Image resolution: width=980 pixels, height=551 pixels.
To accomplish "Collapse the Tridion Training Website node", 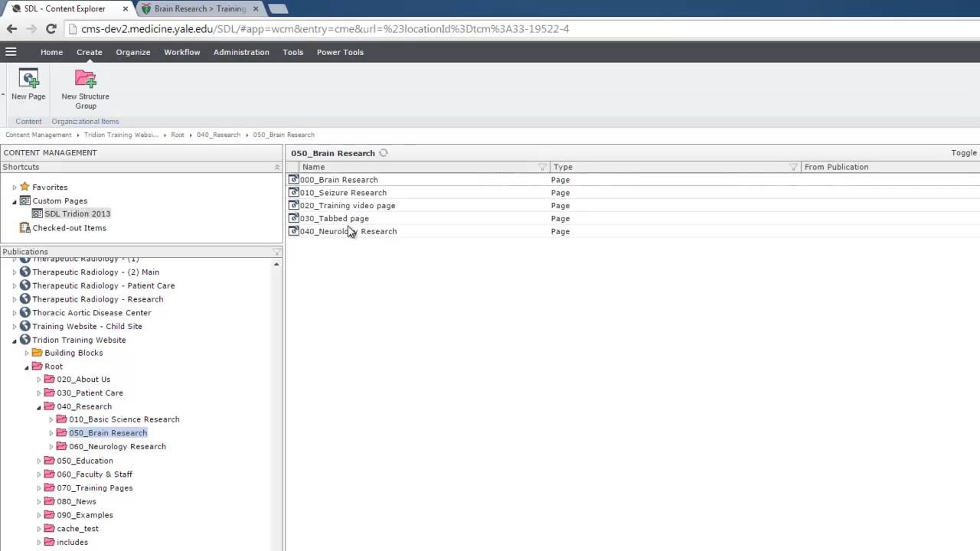I will click(x=14, y=341).
